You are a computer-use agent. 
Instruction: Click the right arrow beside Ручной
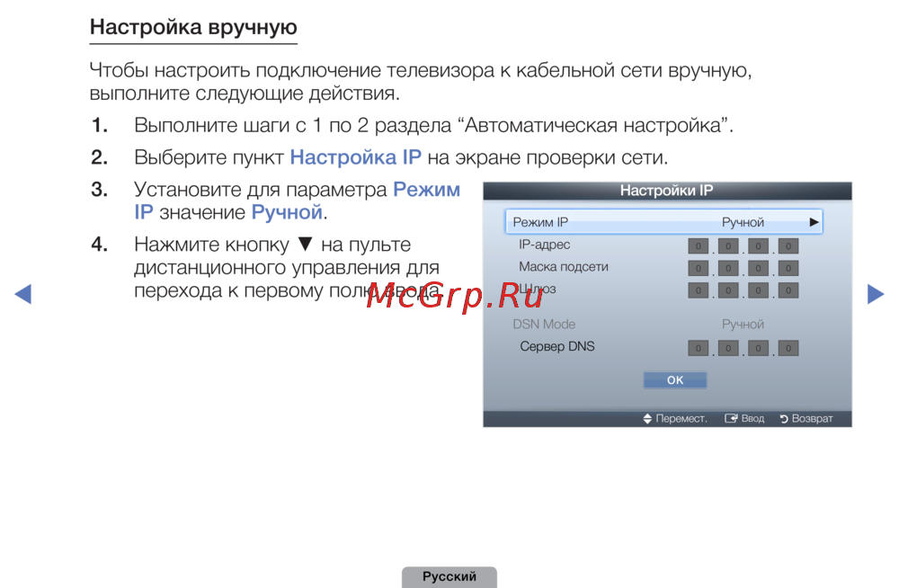(x=814, y=222)
